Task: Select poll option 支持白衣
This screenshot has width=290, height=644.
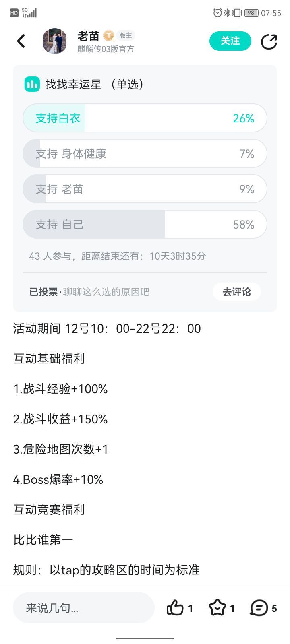Action: click(145, 118)
